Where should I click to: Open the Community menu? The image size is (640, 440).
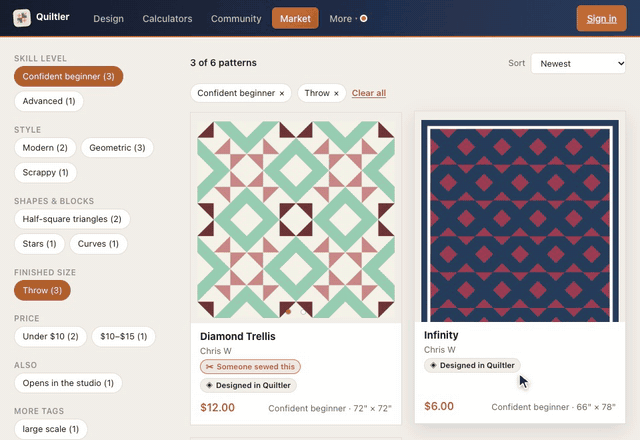pos(236,18)
